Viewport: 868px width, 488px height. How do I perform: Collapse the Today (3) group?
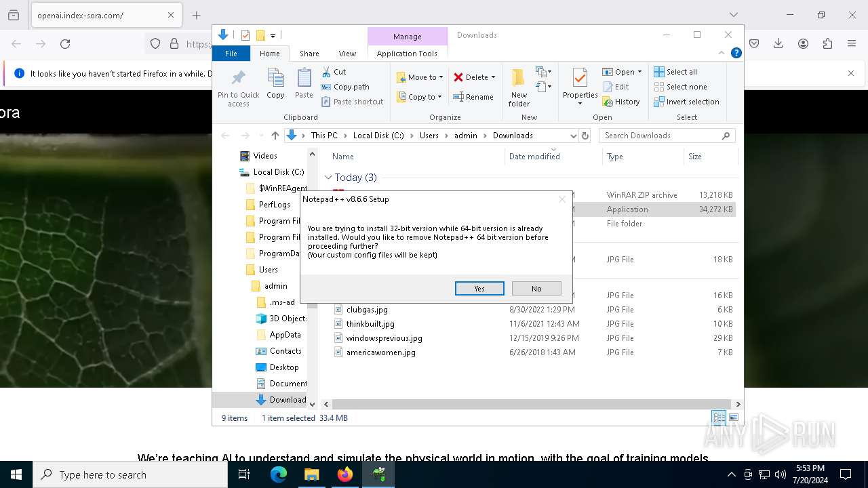328,178
